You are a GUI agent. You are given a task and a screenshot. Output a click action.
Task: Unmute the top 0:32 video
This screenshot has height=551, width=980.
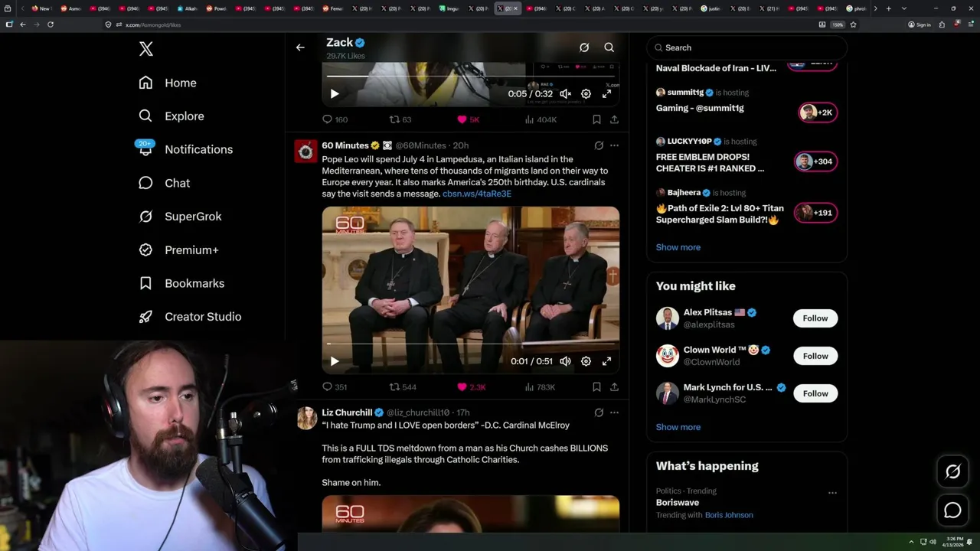565,93
